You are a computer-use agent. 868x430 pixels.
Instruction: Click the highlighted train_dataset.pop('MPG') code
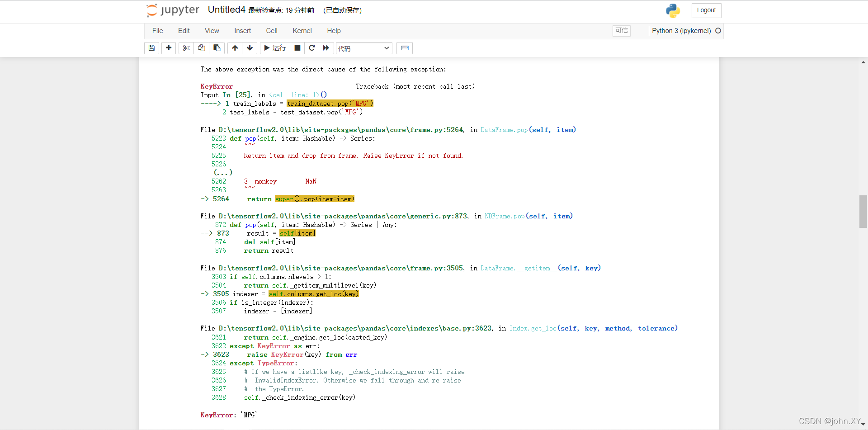(x=330, y=104)
